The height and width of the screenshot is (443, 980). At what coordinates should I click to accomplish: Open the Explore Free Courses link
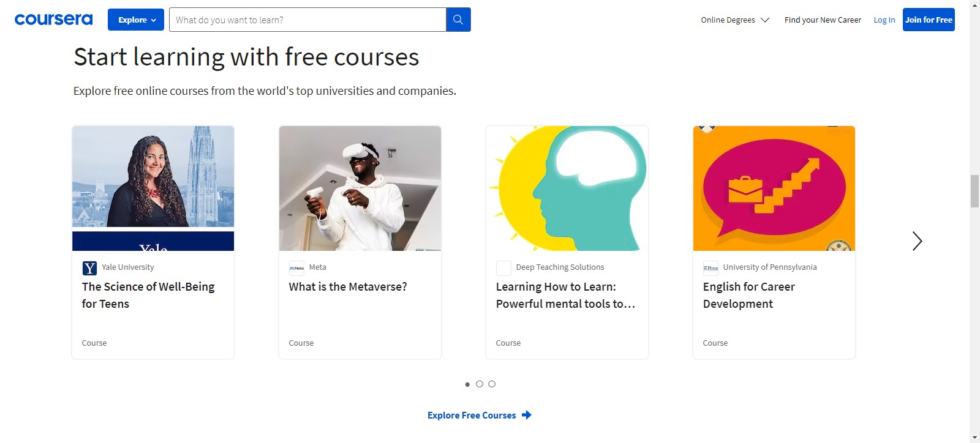472,415
